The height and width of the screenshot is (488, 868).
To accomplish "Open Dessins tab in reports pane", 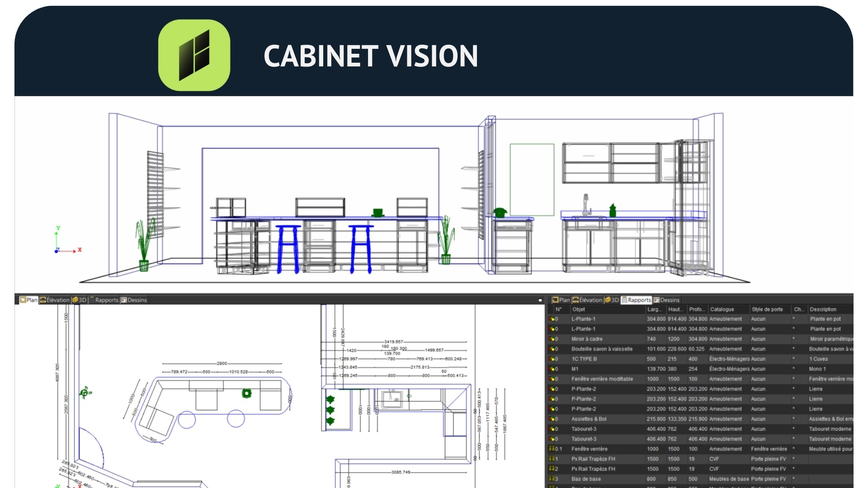I will 666,300.
